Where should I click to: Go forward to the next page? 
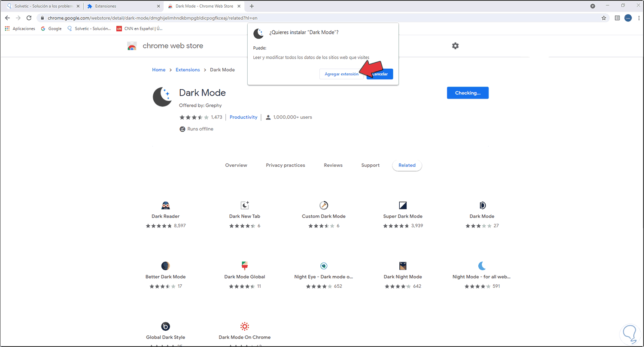pyautogui.click(x=18, y=18)
